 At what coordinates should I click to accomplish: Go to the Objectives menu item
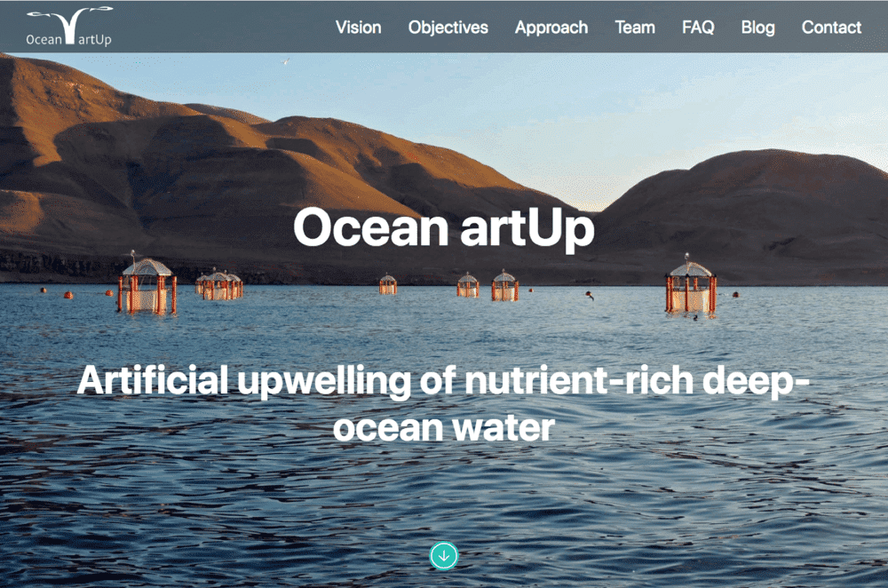(448, 28)
